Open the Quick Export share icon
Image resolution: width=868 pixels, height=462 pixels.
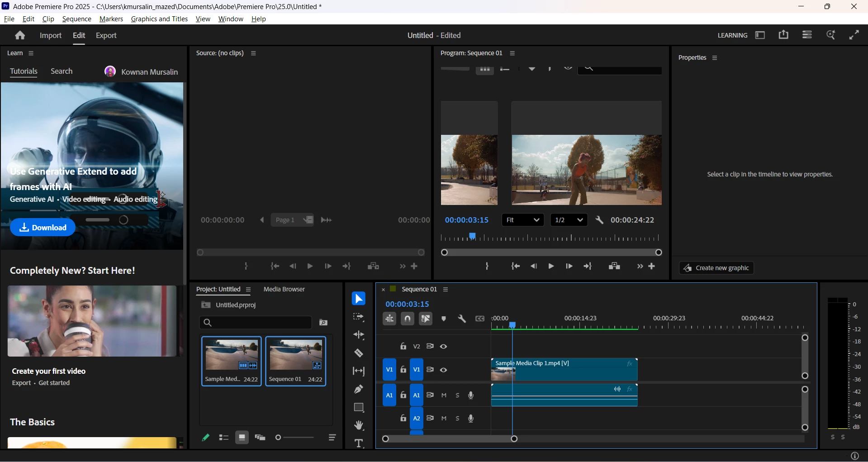pyautogui.click(x=784, y=35)
